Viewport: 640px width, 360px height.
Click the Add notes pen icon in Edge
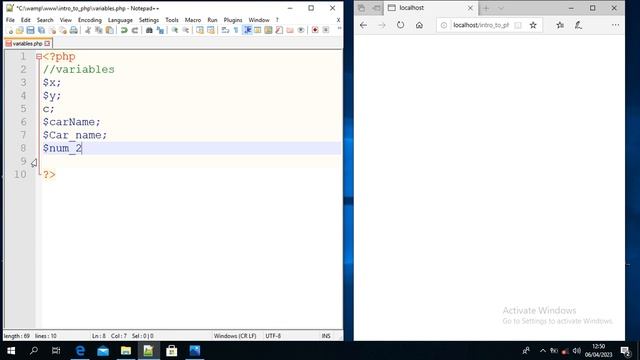click(578, 25)
